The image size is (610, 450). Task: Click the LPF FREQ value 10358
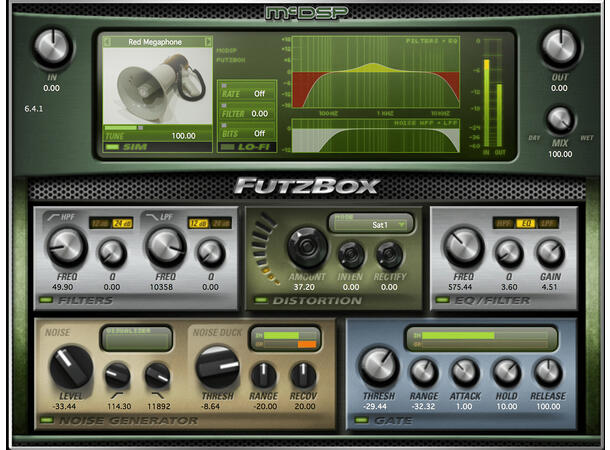coord(161,287)
